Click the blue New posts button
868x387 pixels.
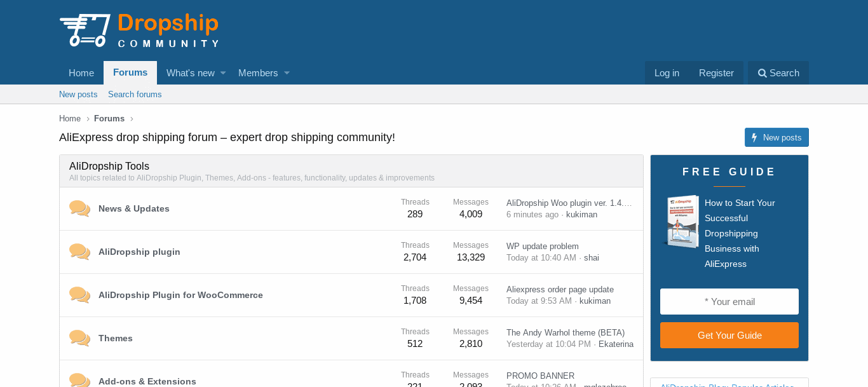776,137
